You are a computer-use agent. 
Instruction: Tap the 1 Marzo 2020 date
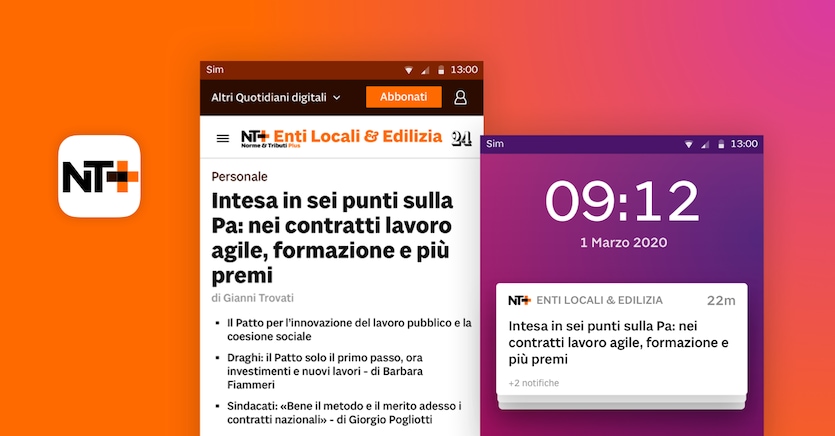pos(623,243)
